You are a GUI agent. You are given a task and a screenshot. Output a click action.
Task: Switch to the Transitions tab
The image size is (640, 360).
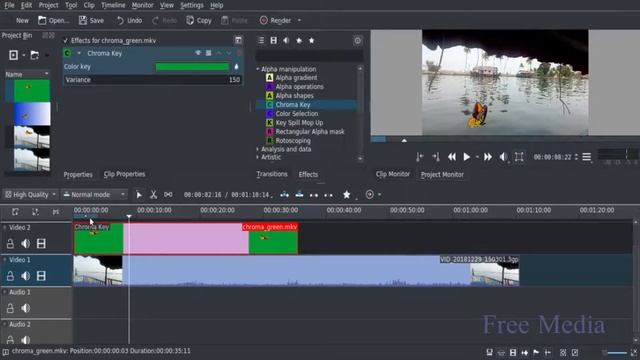tap(272, 174)
